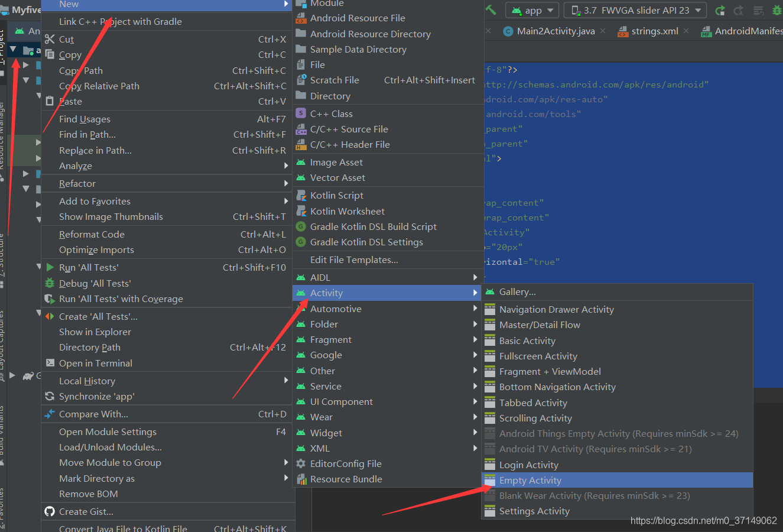
Task: Click the Open in Terminal icon
Action: coord(50,363)
